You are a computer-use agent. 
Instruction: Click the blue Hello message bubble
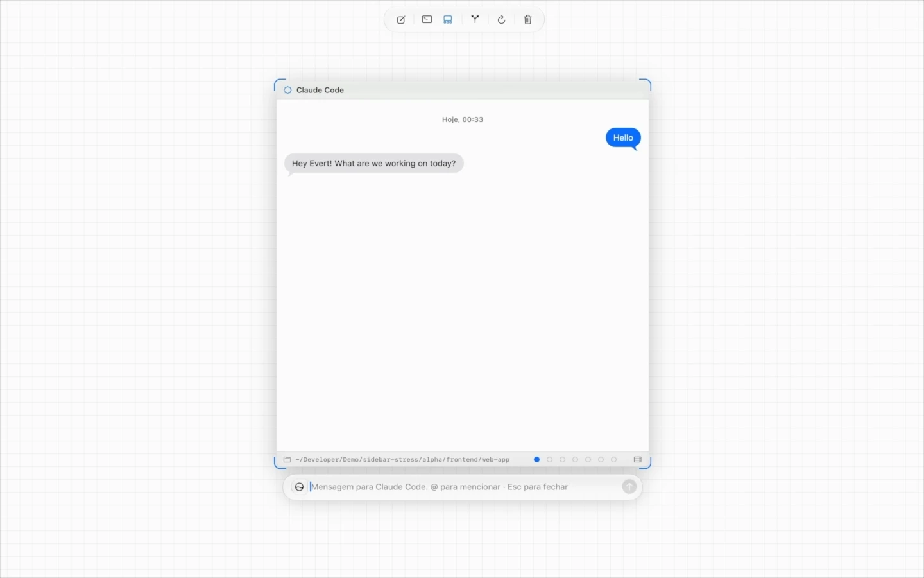pyautogui.click(x=623, y=138)
